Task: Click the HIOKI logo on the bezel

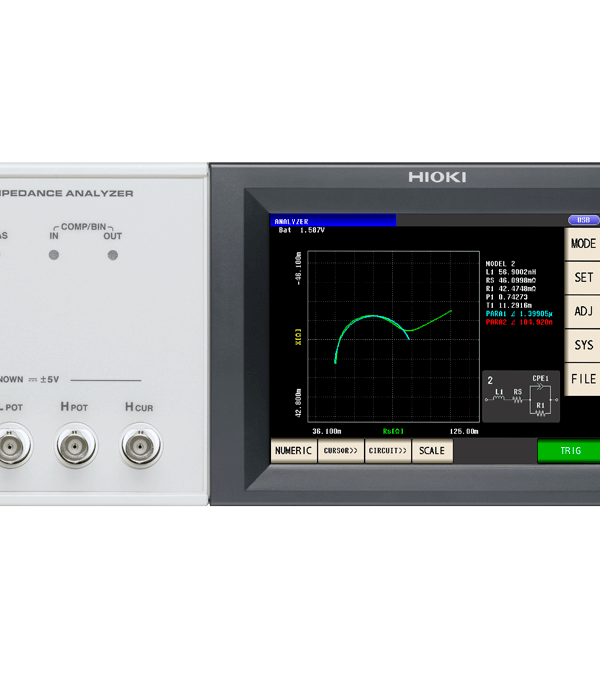Action: point(437,177)
